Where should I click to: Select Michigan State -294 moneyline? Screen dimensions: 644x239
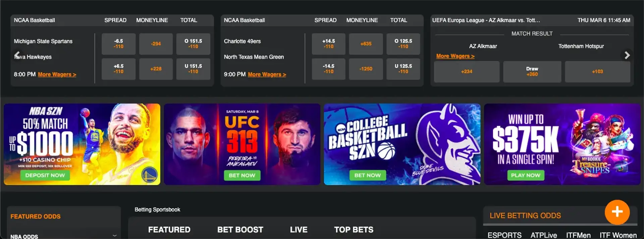coord(156,44)
